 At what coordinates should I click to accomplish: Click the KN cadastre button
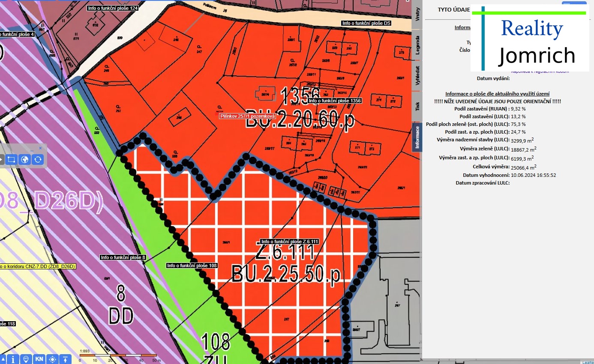pos(39,359)
